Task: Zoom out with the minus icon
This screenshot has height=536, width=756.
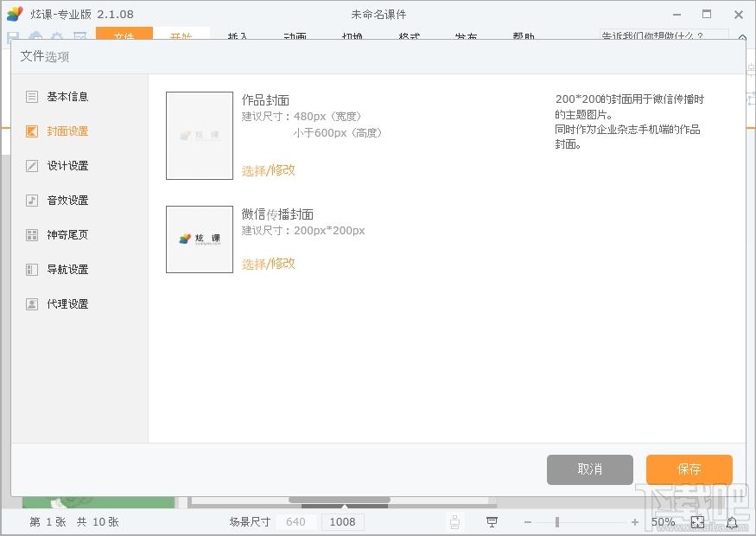Action: (x=527, y=522)
